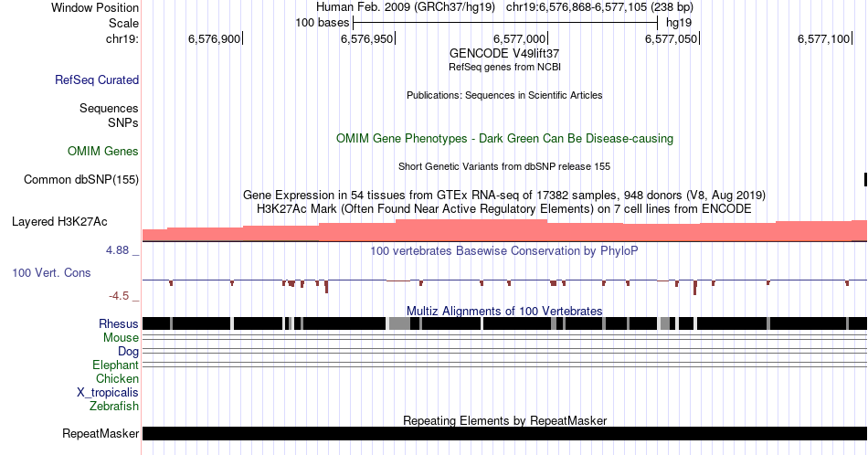Click Multiz Alignments of 100 Vertebrates title
868x455 pixels.
click(x=504, y=311)
